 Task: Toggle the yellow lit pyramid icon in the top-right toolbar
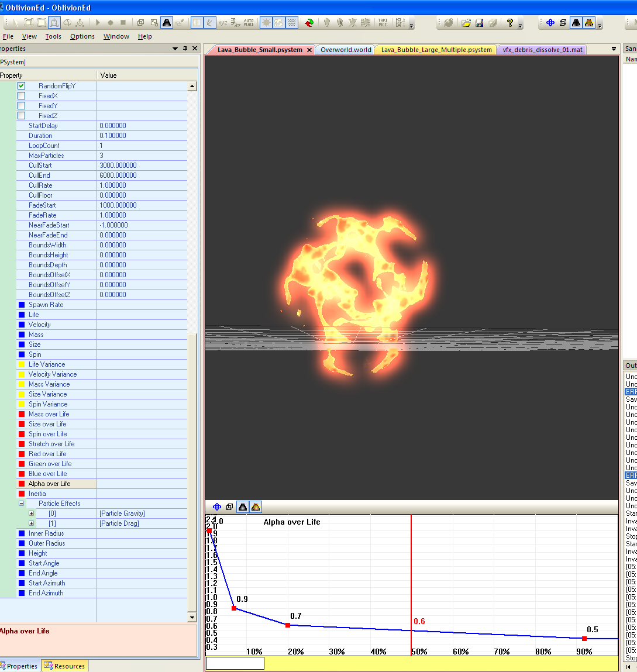click(589, 23)
